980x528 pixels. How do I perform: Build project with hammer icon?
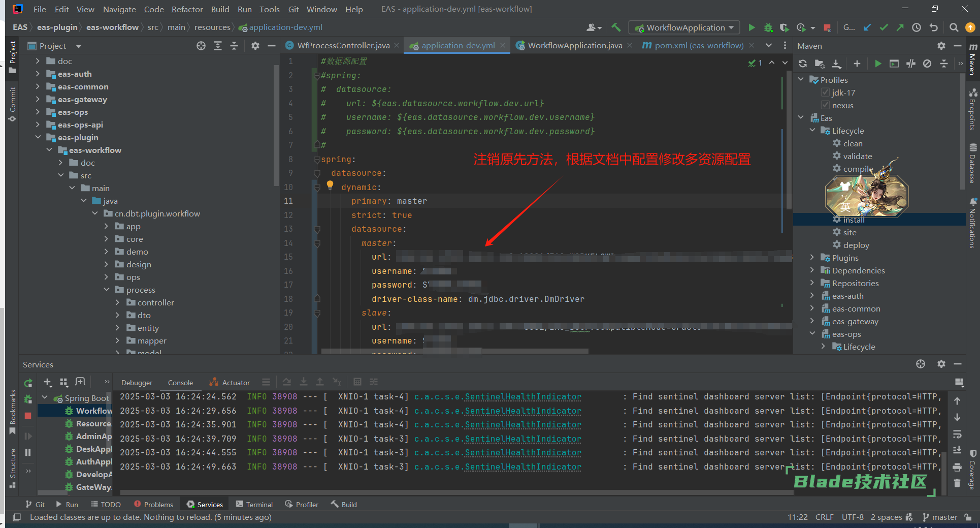tap(616, 27)
